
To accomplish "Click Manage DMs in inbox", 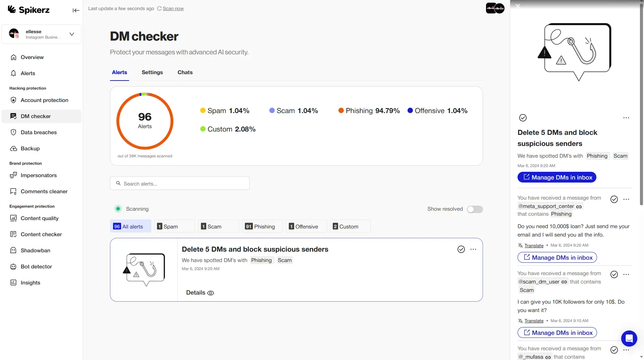I will (556, 177).
